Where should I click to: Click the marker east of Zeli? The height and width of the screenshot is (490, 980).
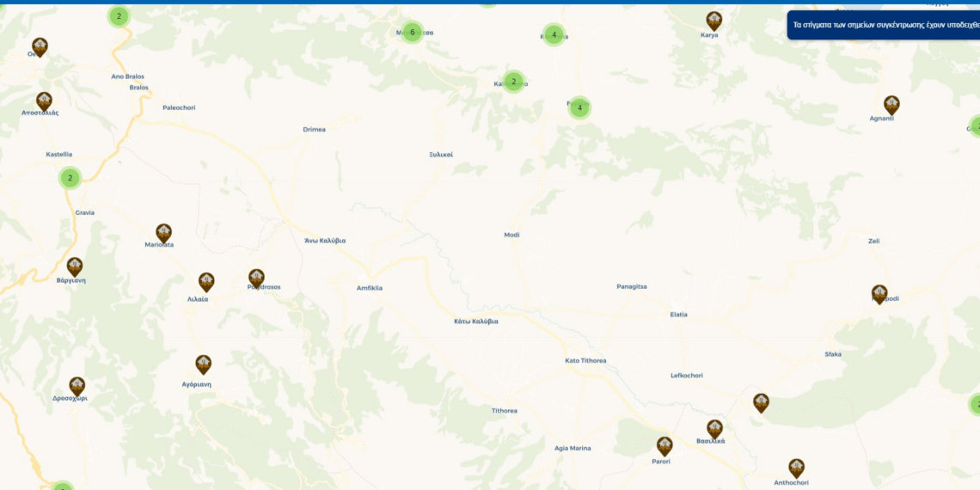[x=879, y=294]
